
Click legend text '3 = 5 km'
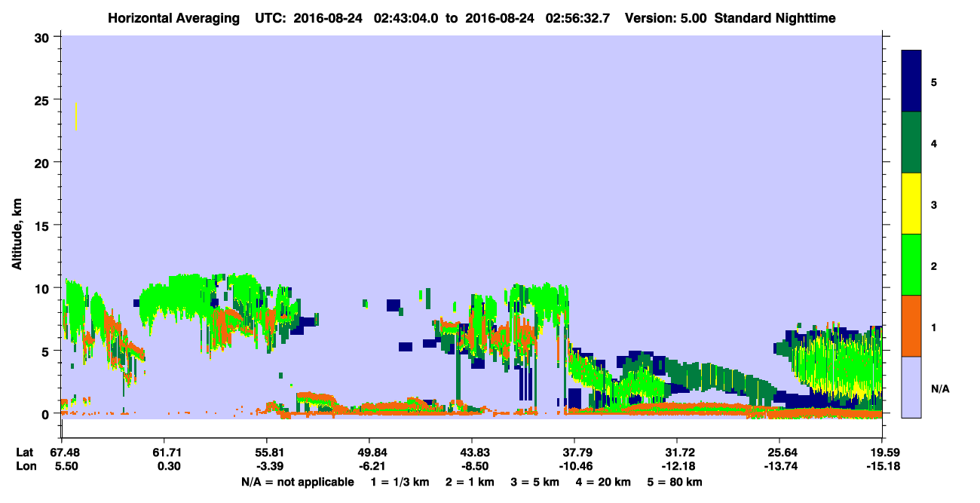pyautogui.click(x=535, y=482)
